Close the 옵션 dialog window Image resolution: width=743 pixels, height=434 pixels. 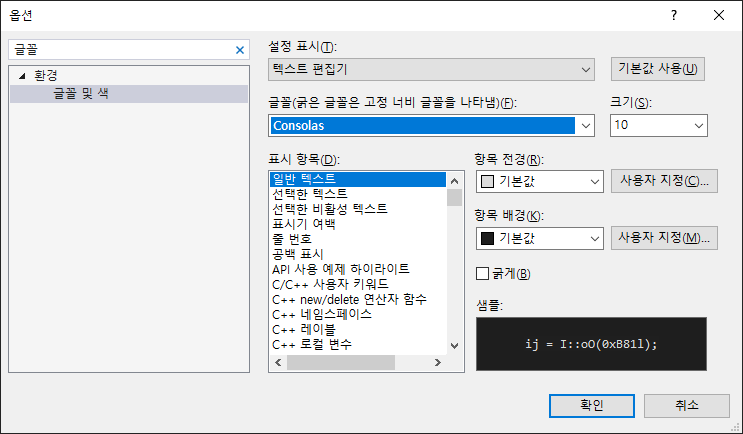[x=719, y=15]
